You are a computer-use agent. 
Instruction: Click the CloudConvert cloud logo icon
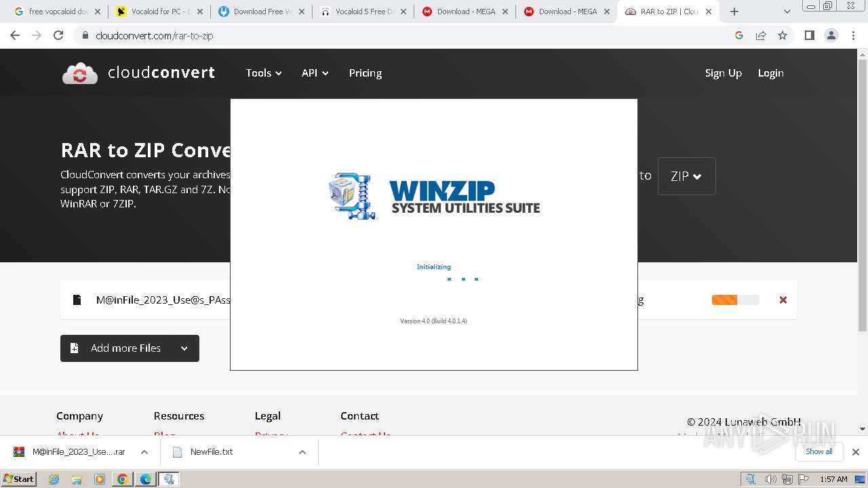(80, 73)
